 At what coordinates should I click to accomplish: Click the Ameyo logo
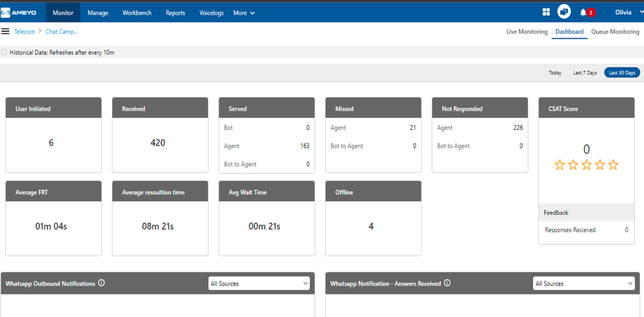(20, 13)
